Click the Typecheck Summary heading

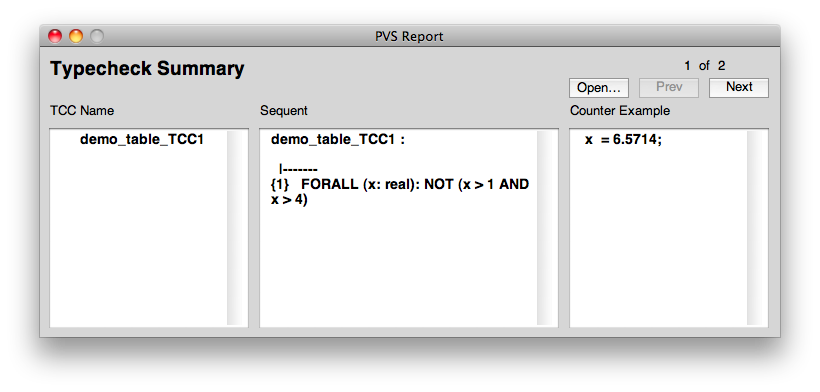point(147,69)
